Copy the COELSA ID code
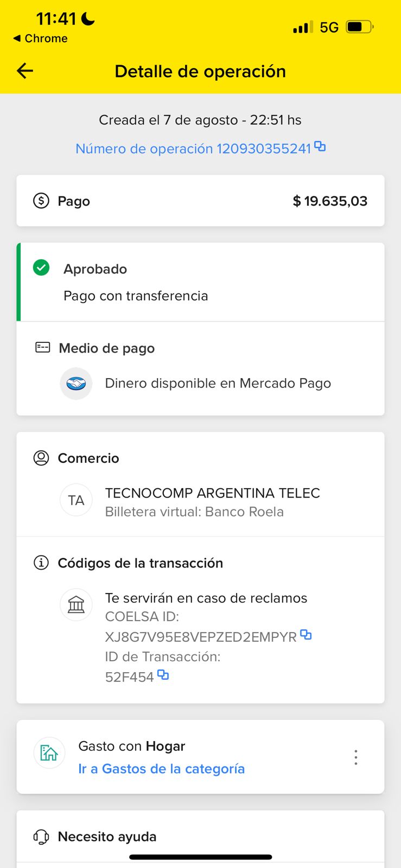This screenshot has height=868, width=401. pyautogui.click(x=306, y=635)
